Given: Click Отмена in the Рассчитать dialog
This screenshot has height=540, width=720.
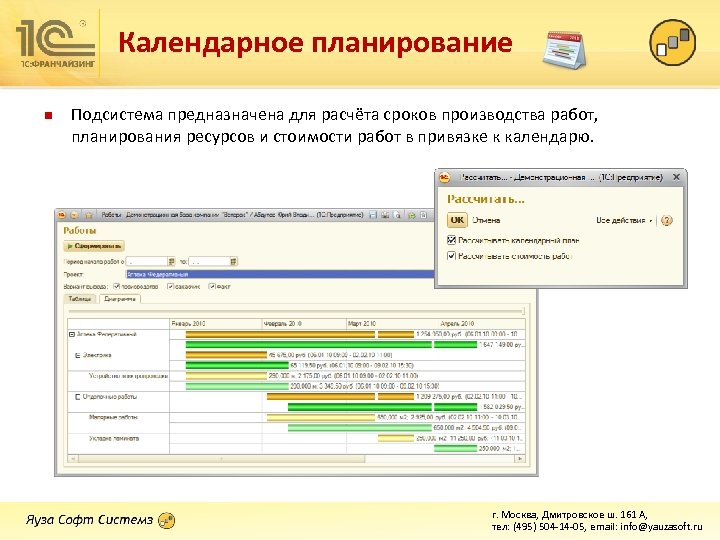Looking at the screenshot, I should coord(486,220).
